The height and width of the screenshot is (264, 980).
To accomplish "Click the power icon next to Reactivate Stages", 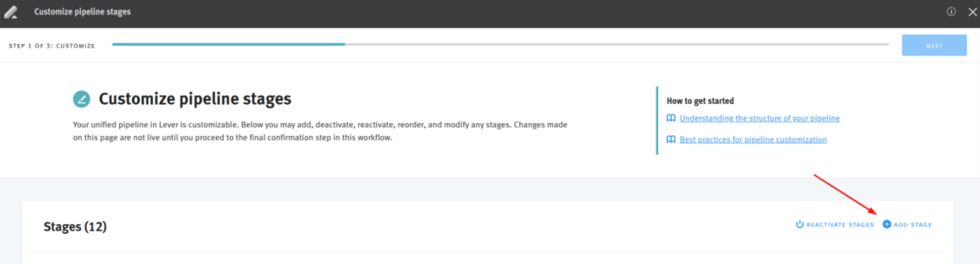I will (800, 224).
